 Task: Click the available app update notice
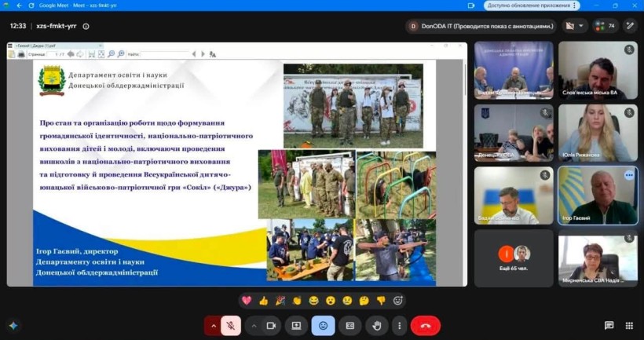tap(529, 5)
